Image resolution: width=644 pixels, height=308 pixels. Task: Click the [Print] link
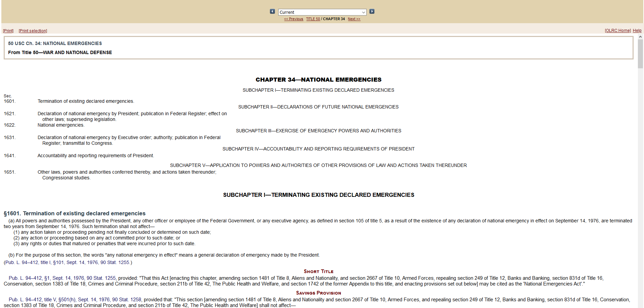8,31
